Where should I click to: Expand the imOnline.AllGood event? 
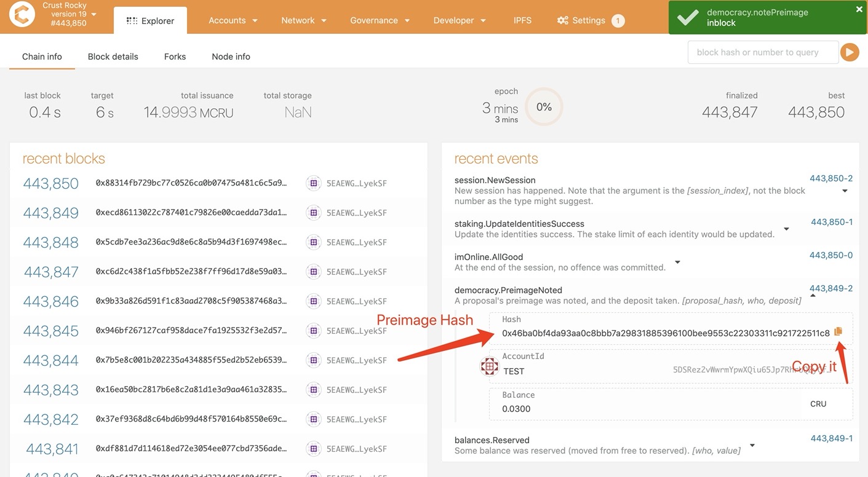pos(677,262)
